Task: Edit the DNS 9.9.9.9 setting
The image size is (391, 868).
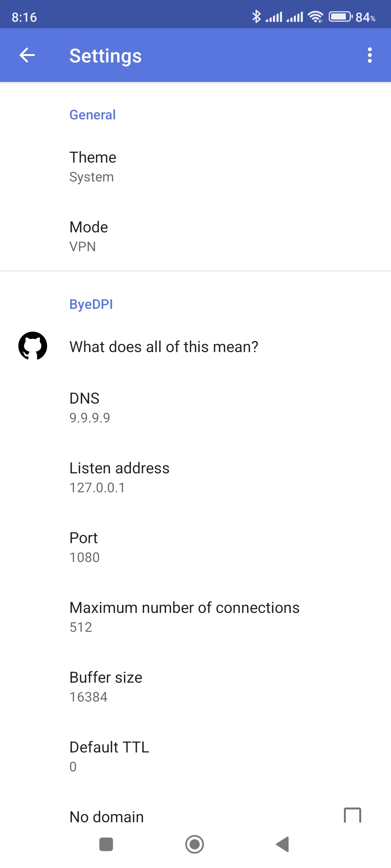Action: pos(90,407)
